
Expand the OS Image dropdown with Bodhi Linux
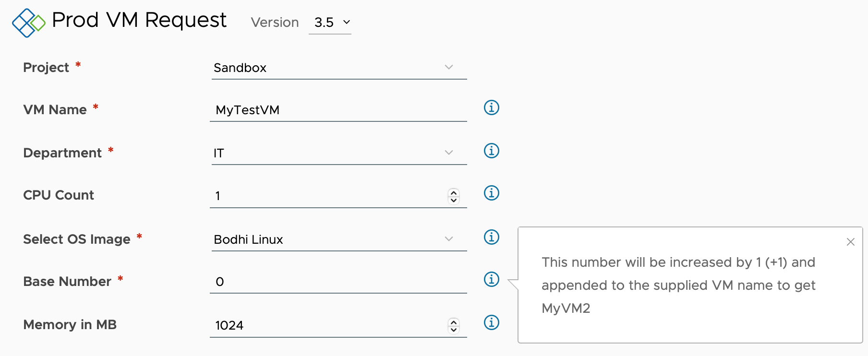tap(339, 239)
